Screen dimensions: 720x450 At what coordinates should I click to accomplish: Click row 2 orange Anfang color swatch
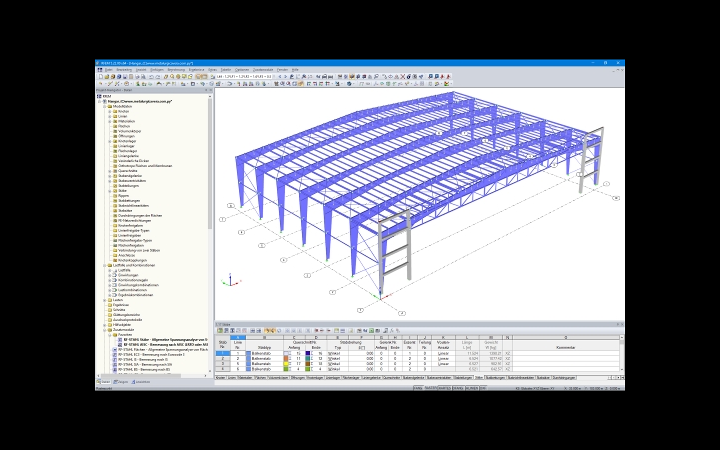287,359
